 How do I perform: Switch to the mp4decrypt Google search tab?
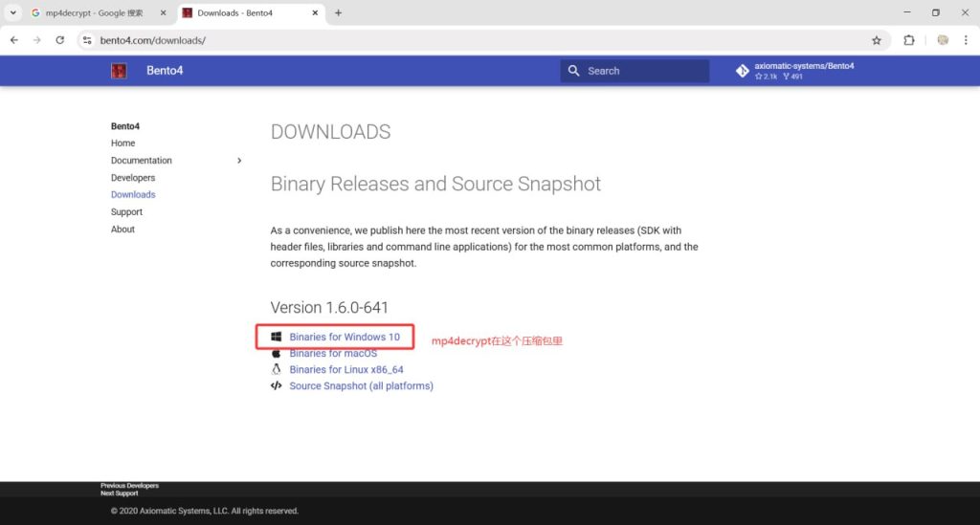94,12
